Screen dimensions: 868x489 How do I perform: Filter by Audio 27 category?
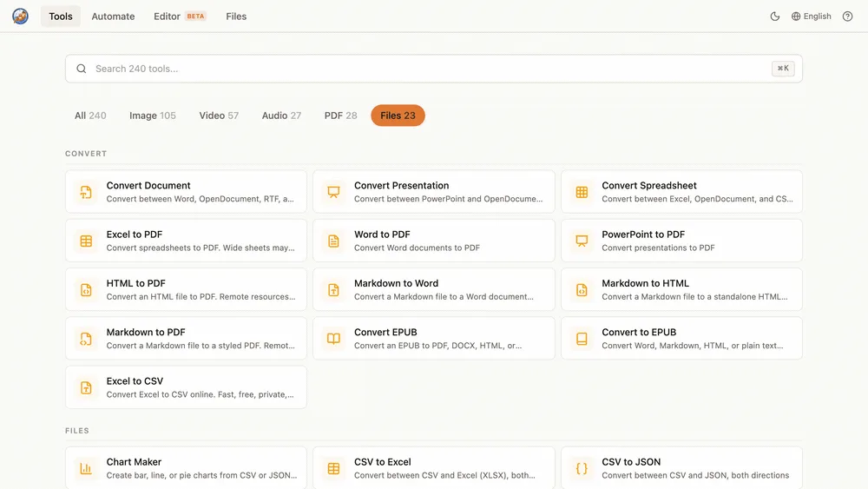click(281, 116)
